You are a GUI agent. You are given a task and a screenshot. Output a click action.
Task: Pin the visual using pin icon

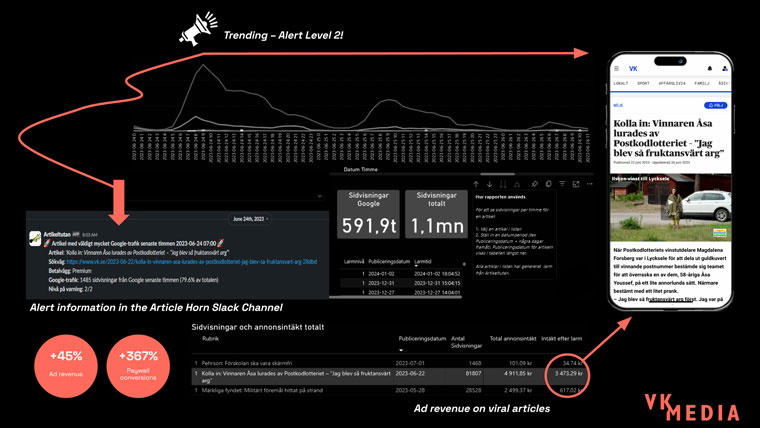tap(535, 184)
